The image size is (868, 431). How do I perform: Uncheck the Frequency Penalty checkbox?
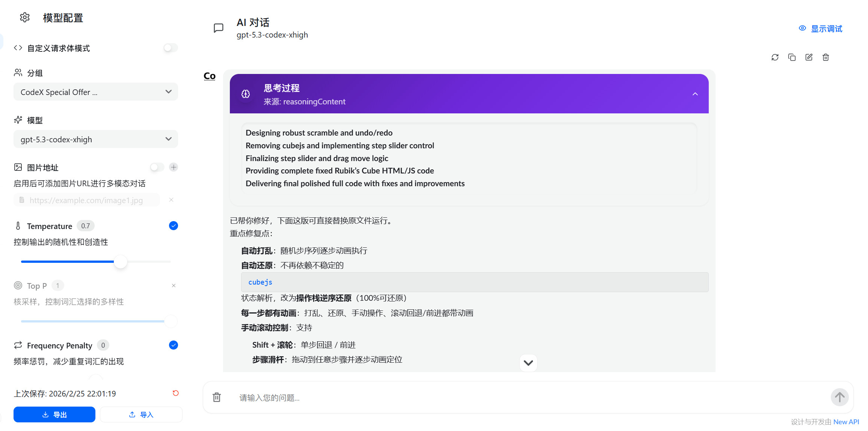(174, 345)
